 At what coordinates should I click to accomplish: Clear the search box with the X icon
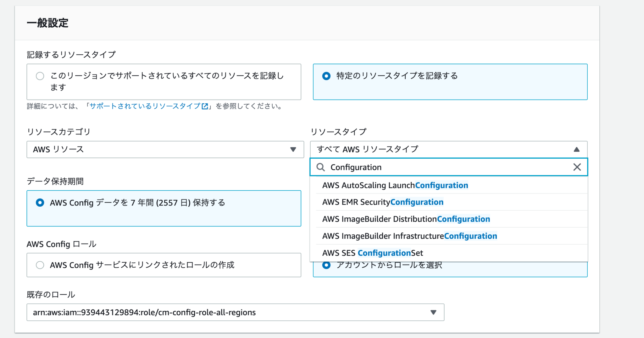[x=577, y=167]
